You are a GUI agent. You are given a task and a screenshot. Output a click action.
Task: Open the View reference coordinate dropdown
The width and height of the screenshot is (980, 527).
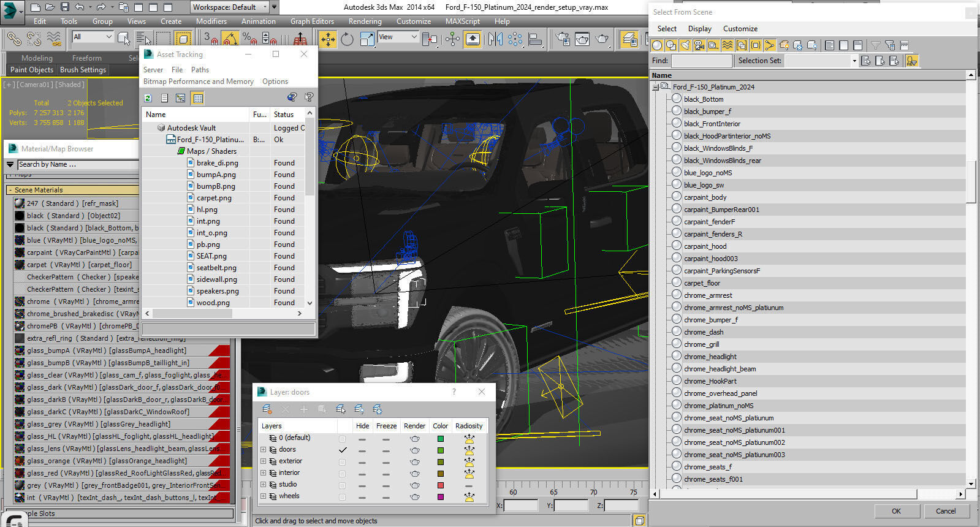(397, 37)
